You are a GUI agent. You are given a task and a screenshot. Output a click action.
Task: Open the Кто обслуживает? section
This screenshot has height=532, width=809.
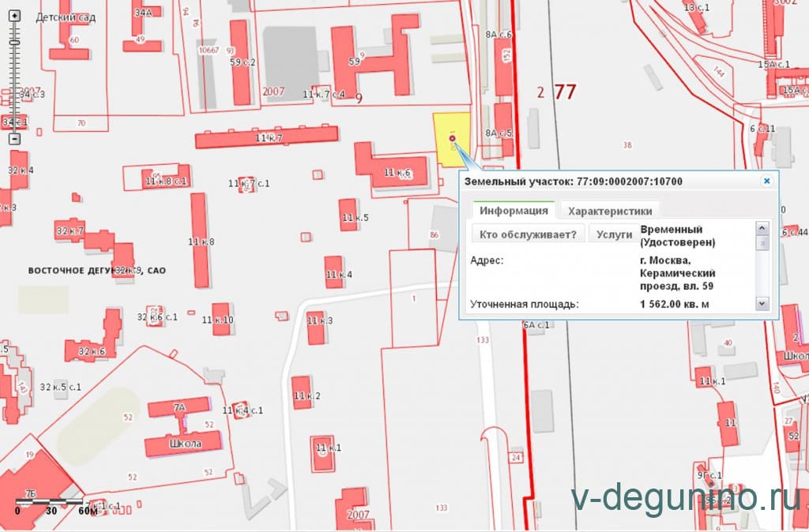pyautogui.click(x=527, y=234)
